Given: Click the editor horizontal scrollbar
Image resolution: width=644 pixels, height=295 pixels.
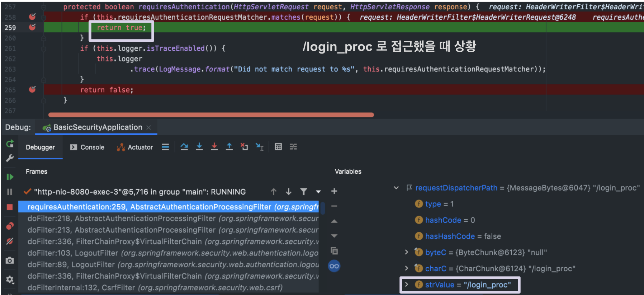Looking at the screenshot, I should coord(211,115).
